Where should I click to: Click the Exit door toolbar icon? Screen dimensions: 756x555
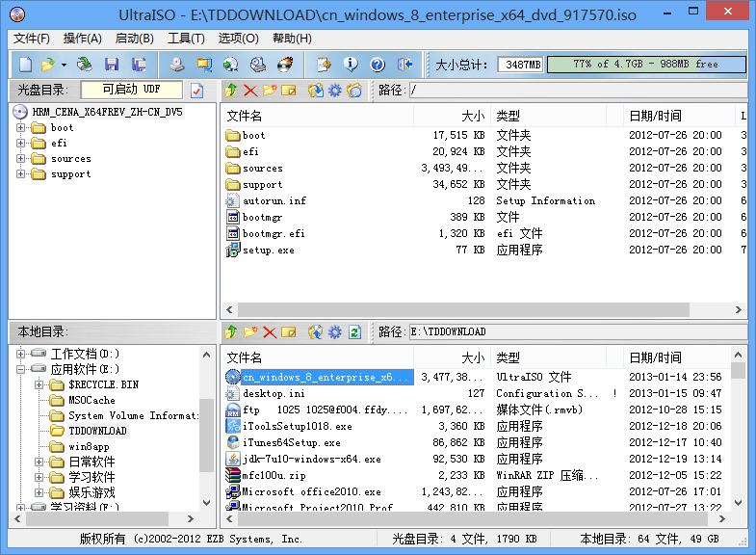click(x=404, y=65)
